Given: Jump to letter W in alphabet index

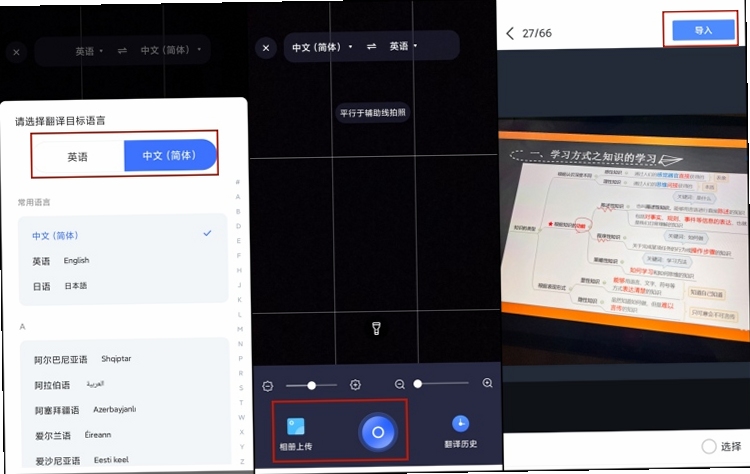Looking at the screenshot, I should [242, 417].
